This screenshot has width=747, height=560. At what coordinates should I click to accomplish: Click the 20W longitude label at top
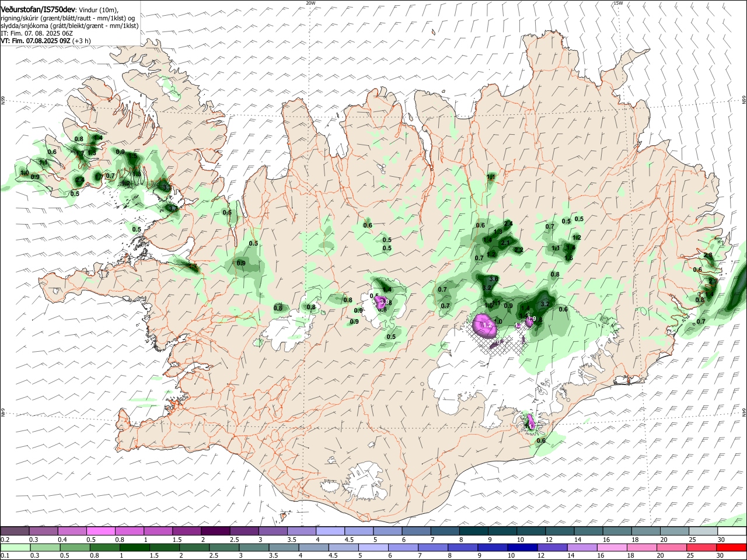click(x=310, y=3)
